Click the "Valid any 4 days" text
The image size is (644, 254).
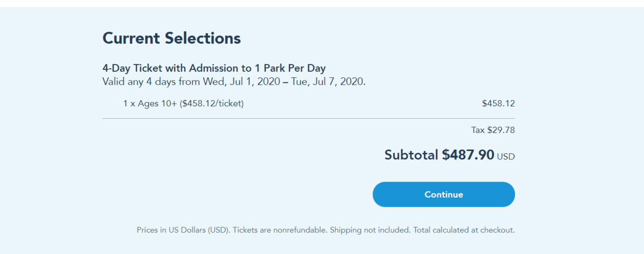(134, 82)
